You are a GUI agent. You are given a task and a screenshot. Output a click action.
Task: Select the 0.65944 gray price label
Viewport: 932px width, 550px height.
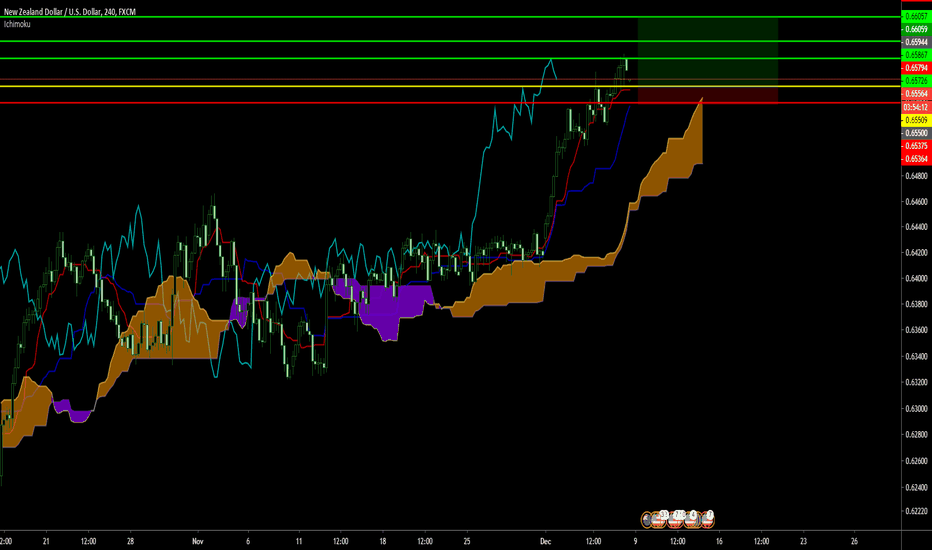click(x=916, y=43)
